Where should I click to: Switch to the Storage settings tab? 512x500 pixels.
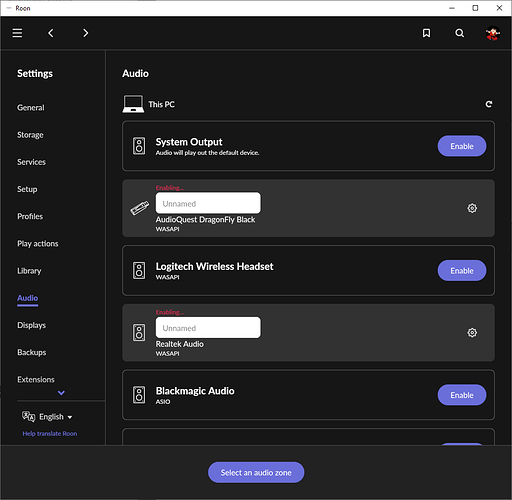30,135
